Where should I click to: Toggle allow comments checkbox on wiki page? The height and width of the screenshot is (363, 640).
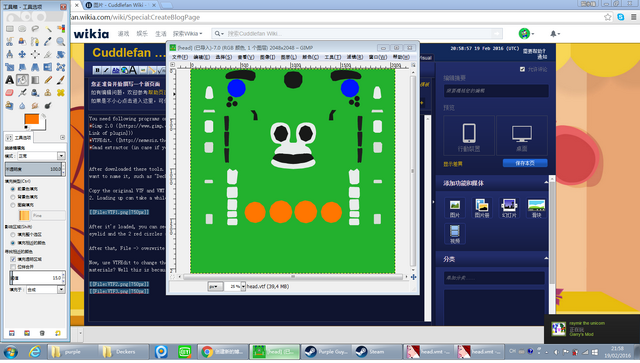522,69
